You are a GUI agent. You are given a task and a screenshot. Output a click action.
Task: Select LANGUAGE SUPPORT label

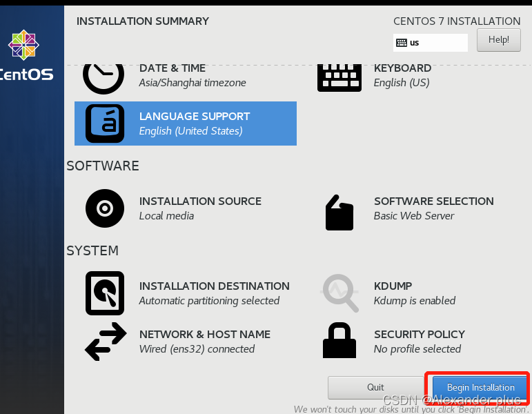[x=195, y=117]
